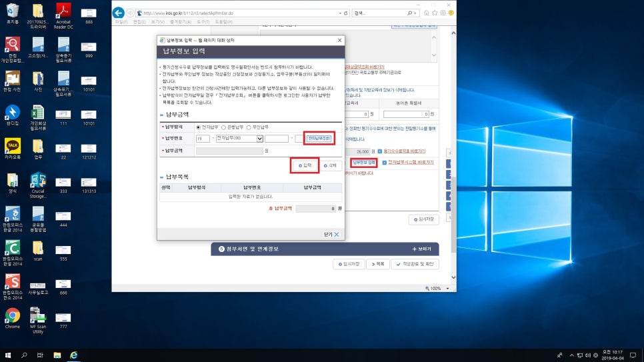
Task: Click the 납부번호 field containing 19
Action: tap(203, 139)
